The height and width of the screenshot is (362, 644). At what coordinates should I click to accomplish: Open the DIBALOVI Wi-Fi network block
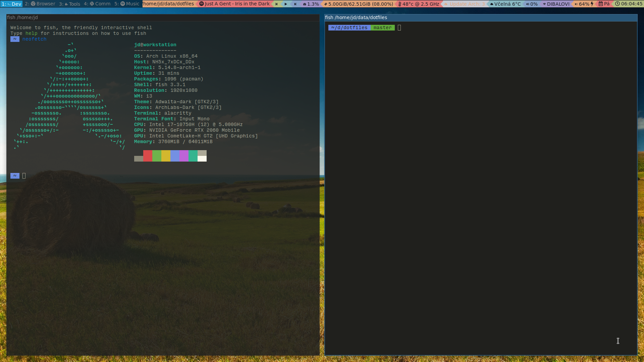(556, 4)
